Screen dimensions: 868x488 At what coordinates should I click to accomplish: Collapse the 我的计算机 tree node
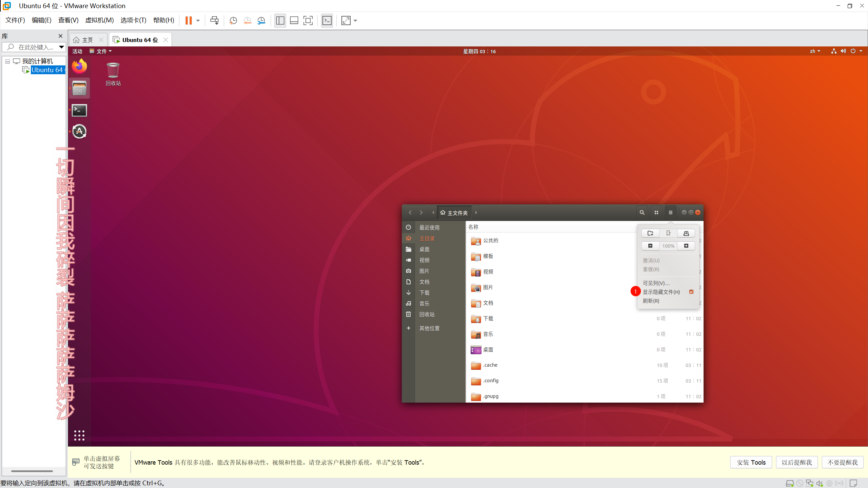(x=7, y=61)
